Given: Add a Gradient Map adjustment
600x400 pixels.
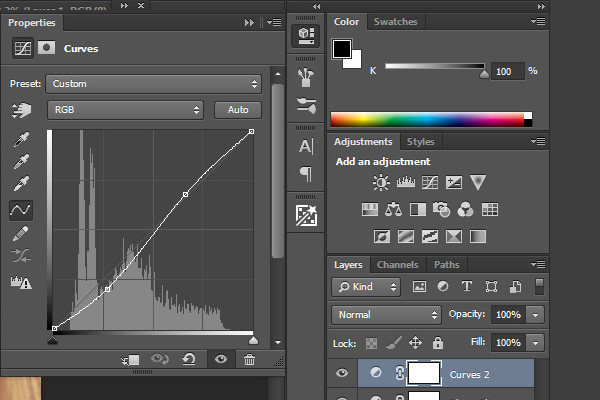Looking at the screenshot, I should [x=478, y=237].
